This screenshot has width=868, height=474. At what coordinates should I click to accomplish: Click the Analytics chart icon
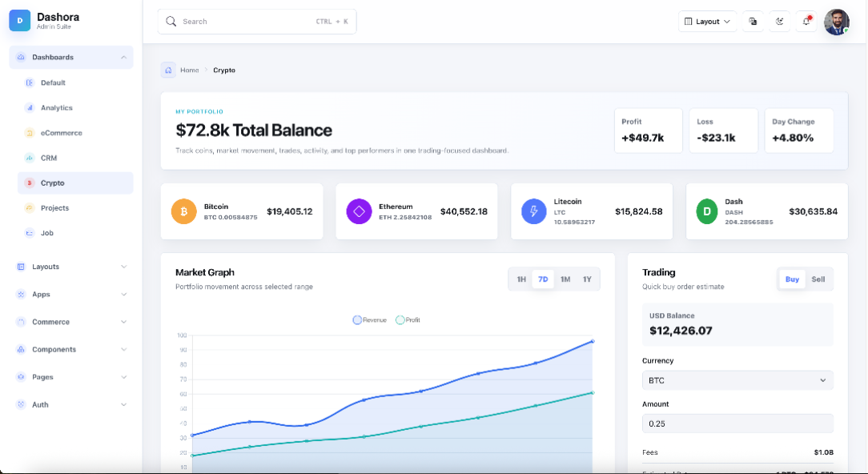[30, 107]
